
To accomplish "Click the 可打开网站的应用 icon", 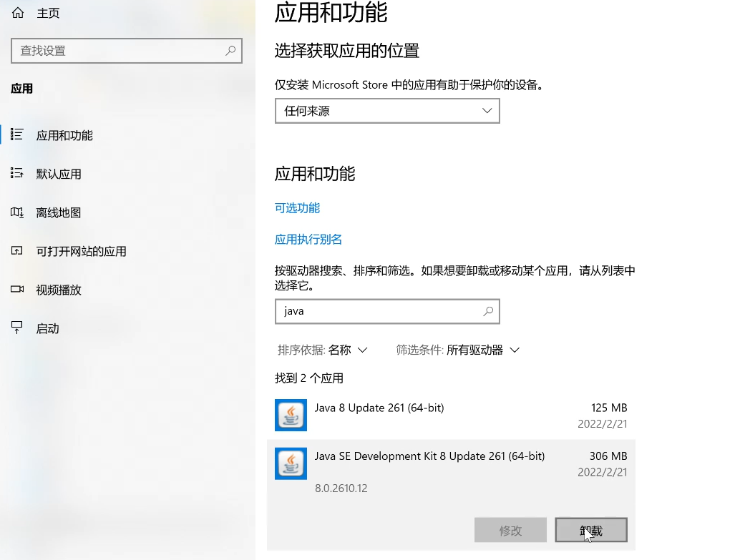I will pos(17,250).
